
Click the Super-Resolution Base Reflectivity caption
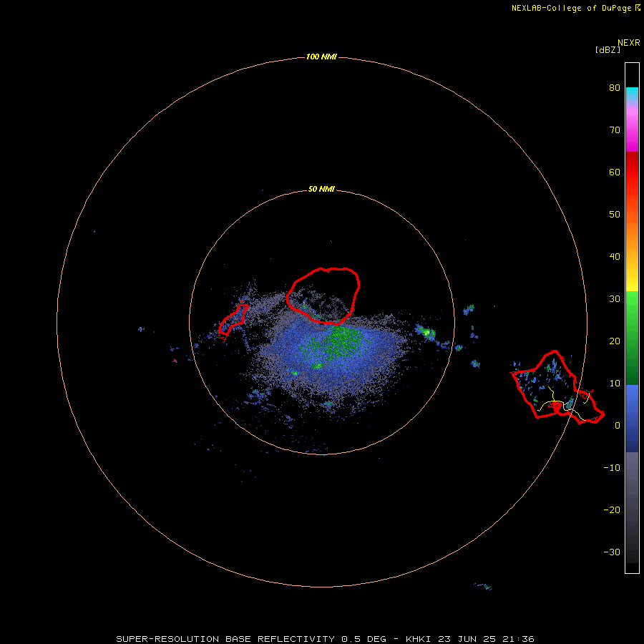pos(325,639)
